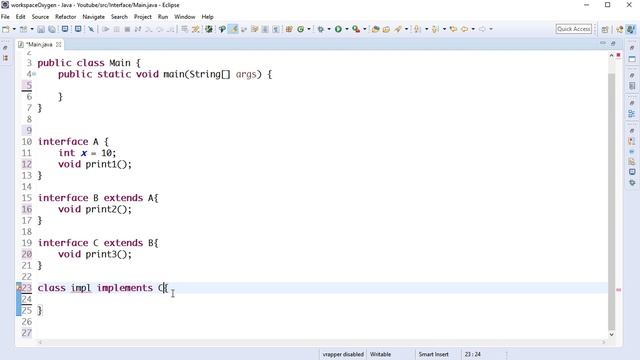Click the gear icon in right trim
This screenshot has width=640, height=360.
pos(632,182)
